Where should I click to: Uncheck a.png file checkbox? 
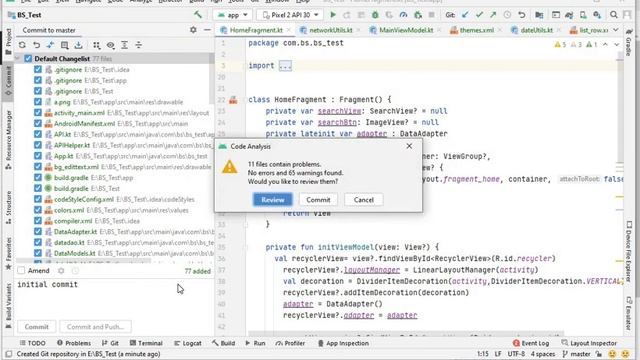click(38, 102)
